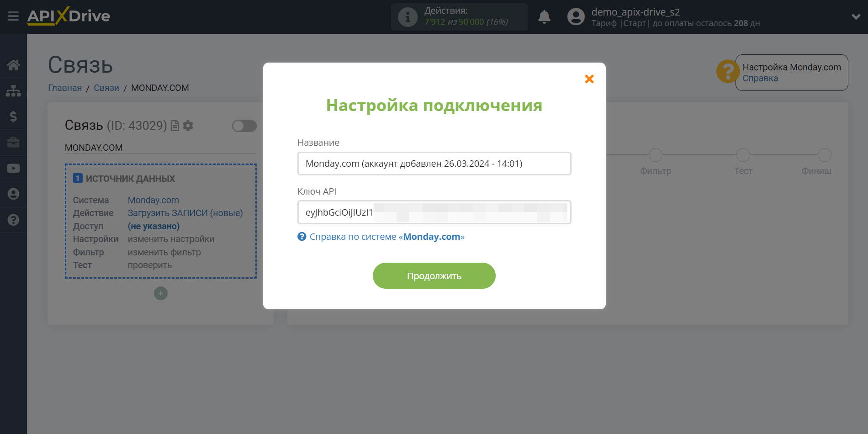Image resolution: width=868 pixels, height=434 pixels.
Task: Click the account name demo_apix-drive_s2
Action: [x=635, y=12]
